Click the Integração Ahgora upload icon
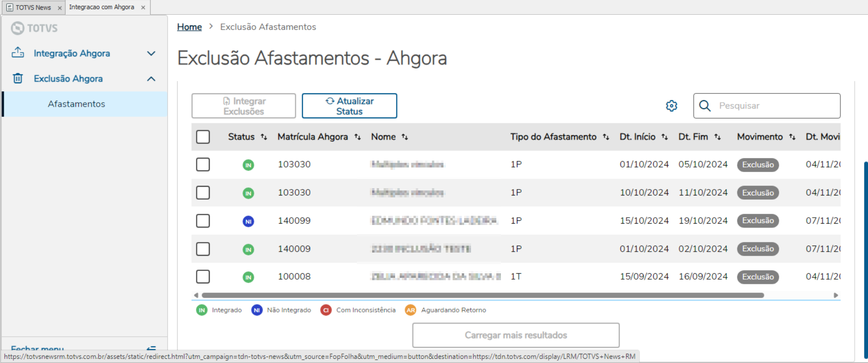Viewport: 868px width, 363px height. 18,52
